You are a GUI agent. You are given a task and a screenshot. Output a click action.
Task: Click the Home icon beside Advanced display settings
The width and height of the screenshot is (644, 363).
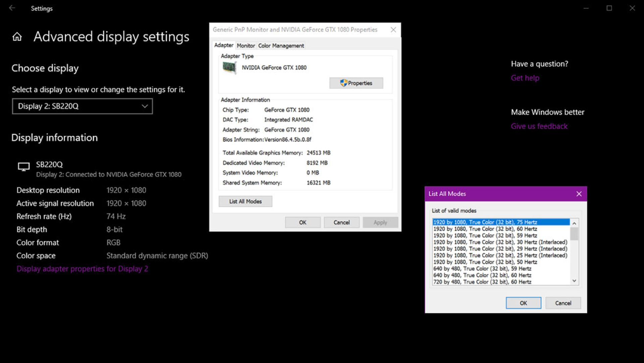click(17, 37)
